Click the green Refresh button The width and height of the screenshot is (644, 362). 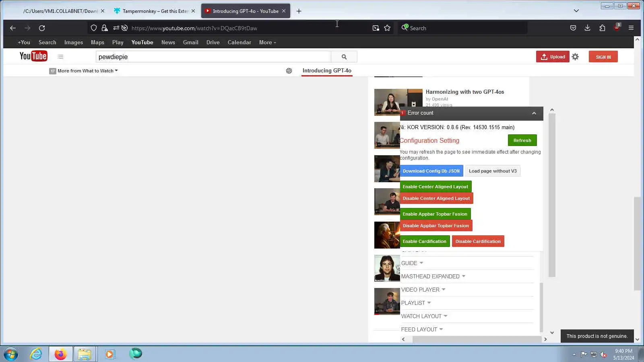522,140
